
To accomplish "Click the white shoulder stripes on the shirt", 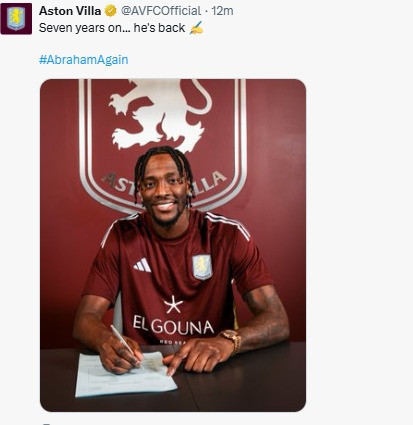I will coord(227,225).
